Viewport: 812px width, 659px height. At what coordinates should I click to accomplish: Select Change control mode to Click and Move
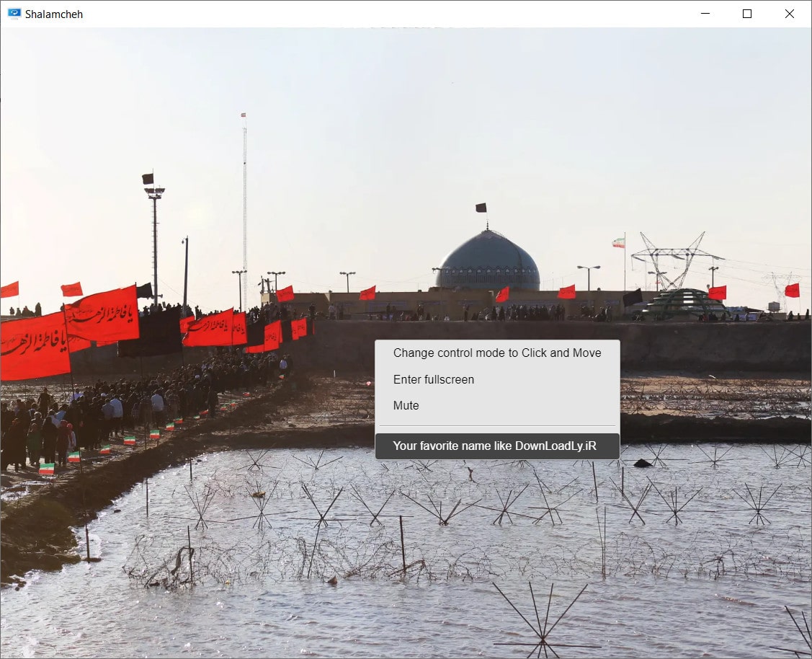coord(497,353)
